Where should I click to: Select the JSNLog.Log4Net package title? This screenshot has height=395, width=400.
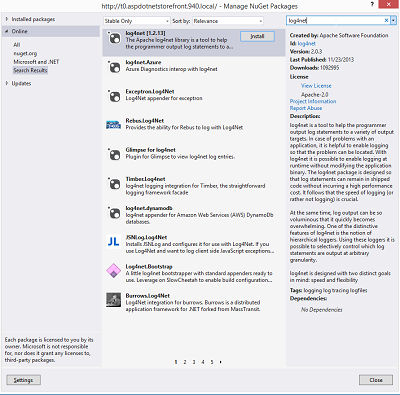pos(146,237)
